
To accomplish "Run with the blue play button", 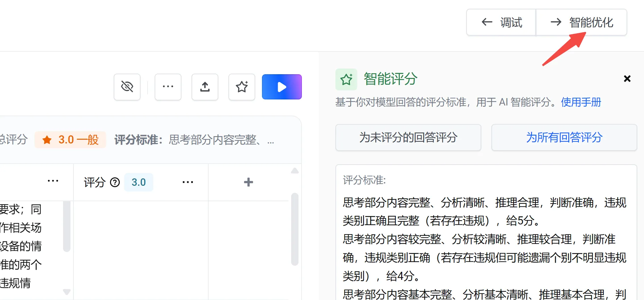I will point(282,87).
